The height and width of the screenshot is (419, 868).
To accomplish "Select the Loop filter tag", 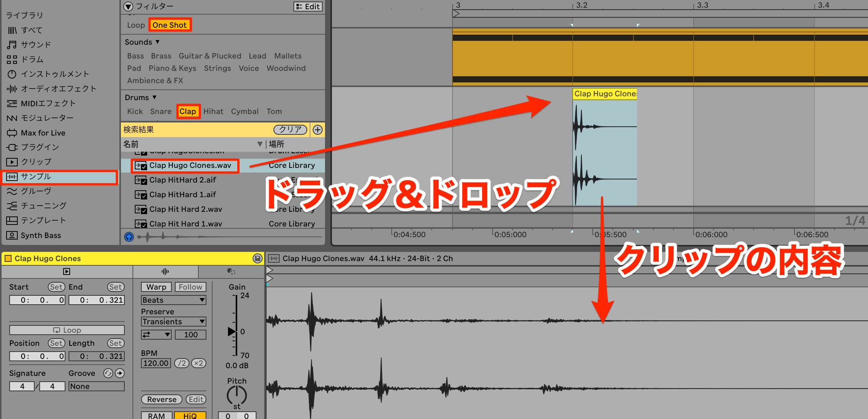I will click(x=136, y=25).
